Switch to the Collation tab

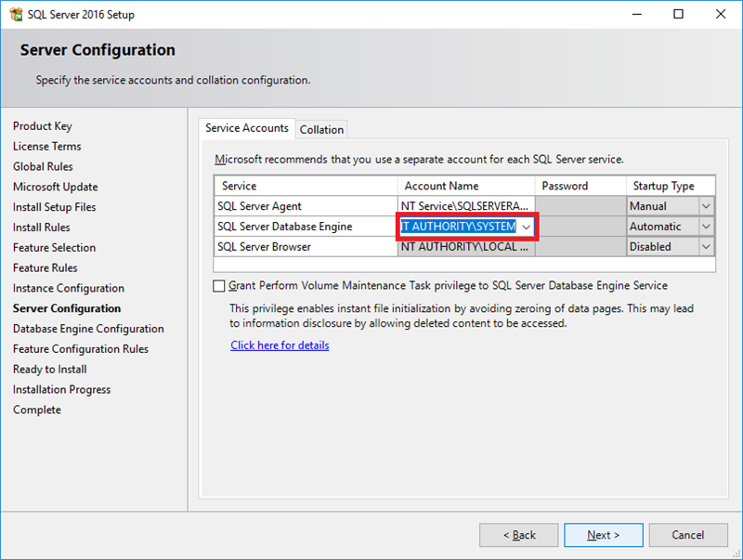321,130
